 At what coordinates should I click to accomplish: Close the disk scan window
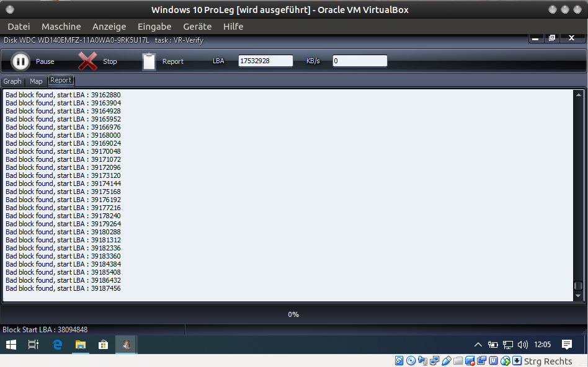point(571,38)
